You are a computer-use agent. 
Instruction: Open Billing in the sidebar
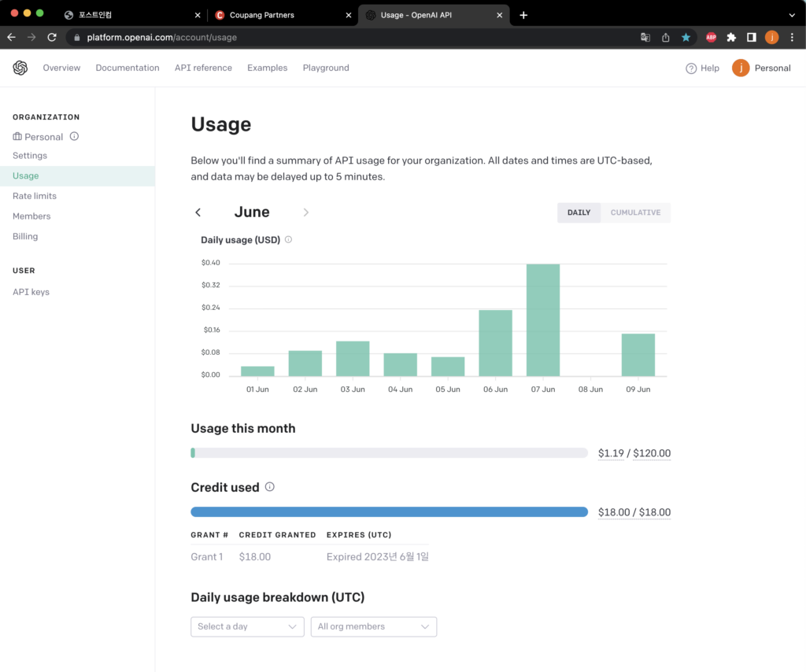[x=25, y=236]
